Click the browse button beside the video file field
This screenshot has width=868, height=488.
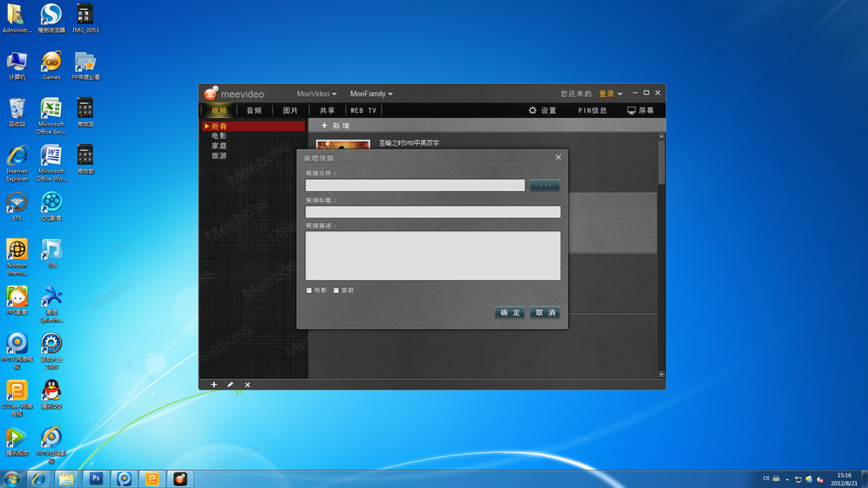tap(545, 185)
